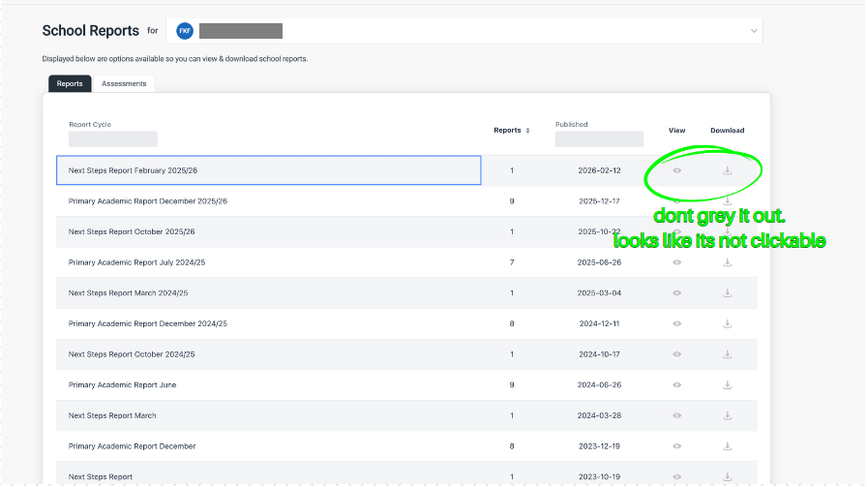Download the Next Steps Report March 2024-03-28
868x487 pixels.
point(727,415)
